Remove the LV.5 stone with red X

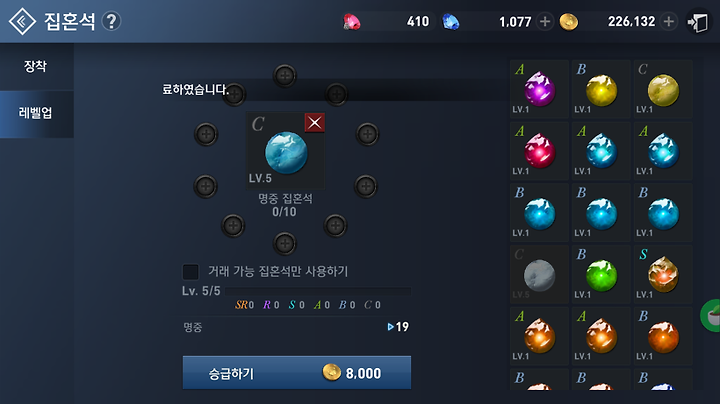[315, 123]
